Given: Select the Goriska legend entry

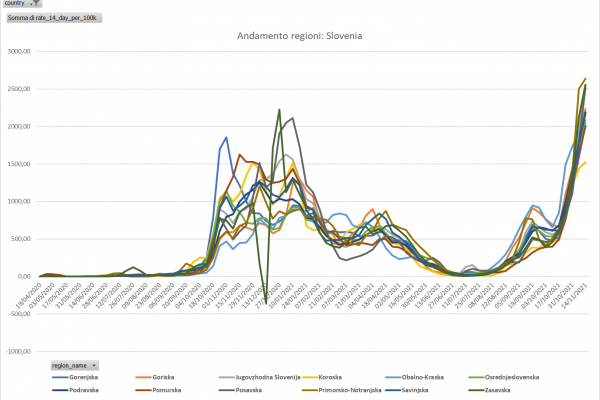Looking at the screenshot, I should tap(155, 377).
